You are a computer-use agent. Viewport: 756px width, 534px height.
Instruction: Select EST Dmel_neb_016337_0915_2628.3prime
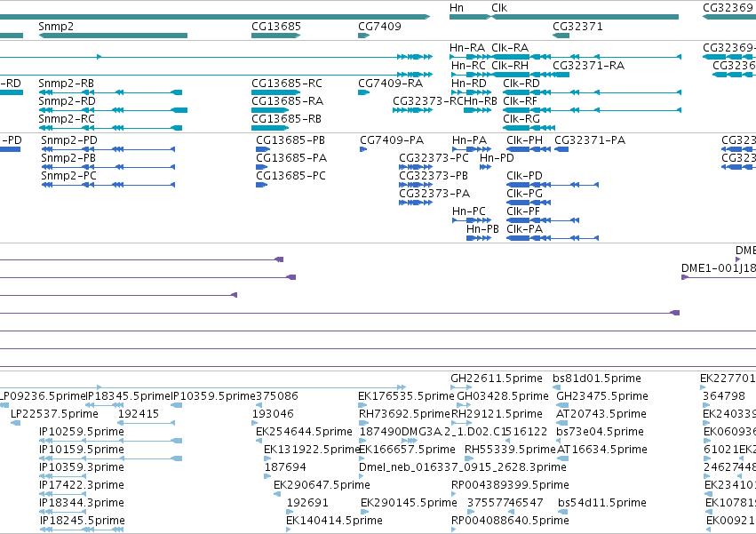click(463, 467)
